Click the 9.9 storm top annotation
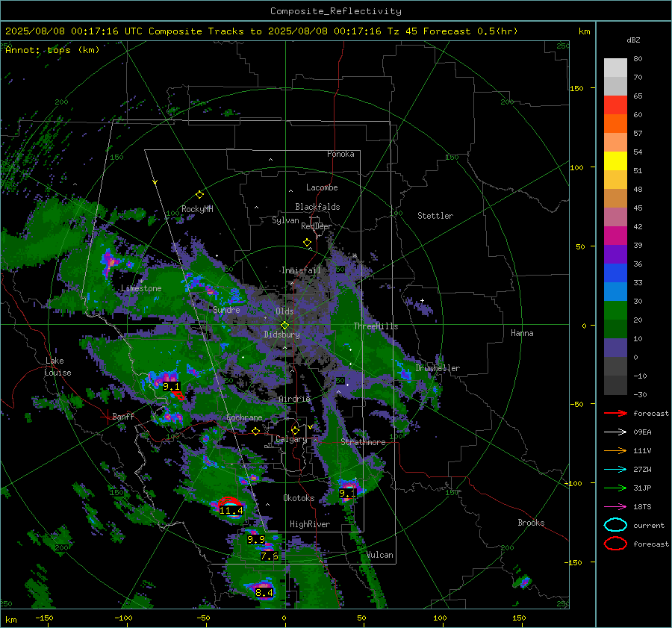This screenshot has width=672, height=628. click(x=256, y=540)
